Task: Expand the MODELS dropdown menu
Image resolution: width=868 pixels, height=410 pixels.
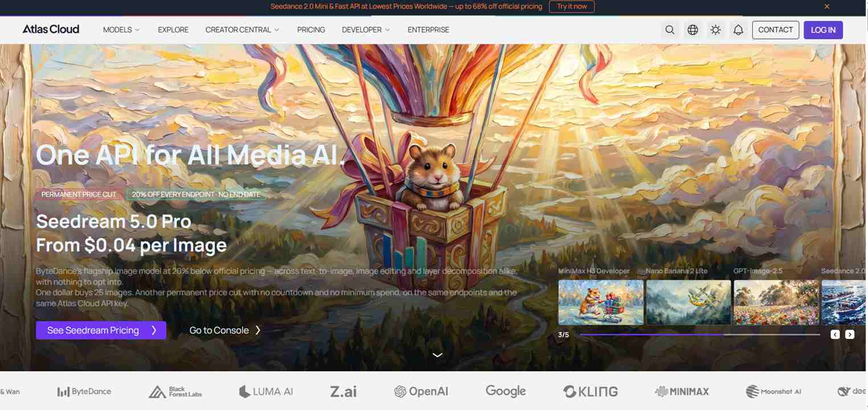Action: 121,30
